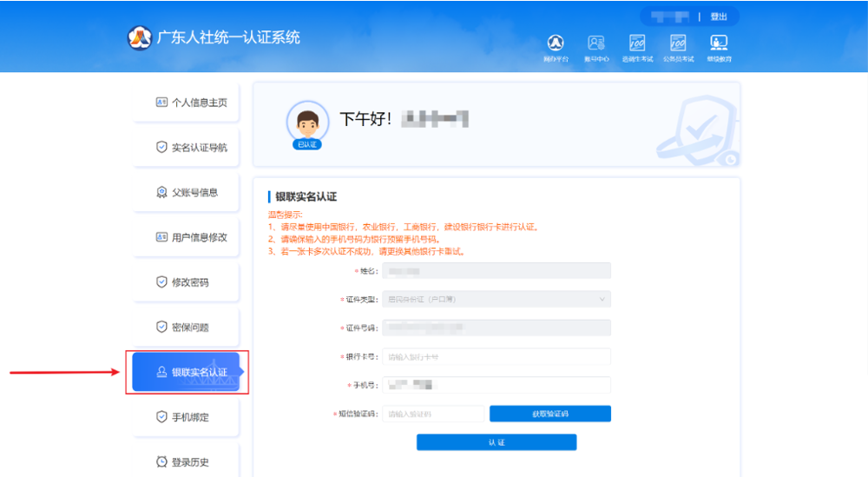This screenshot has width=868, height=477.
Task: Click the 获取验证码 button
Action: pos(550,414)
